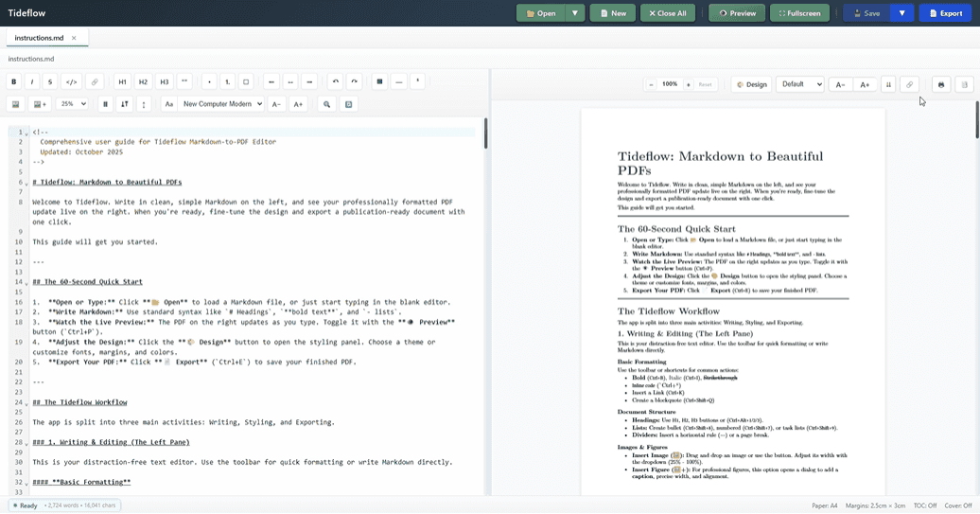Click the document icon beside print
The image size is (980, 514).
pyautogui.click(x=964, y=84)
